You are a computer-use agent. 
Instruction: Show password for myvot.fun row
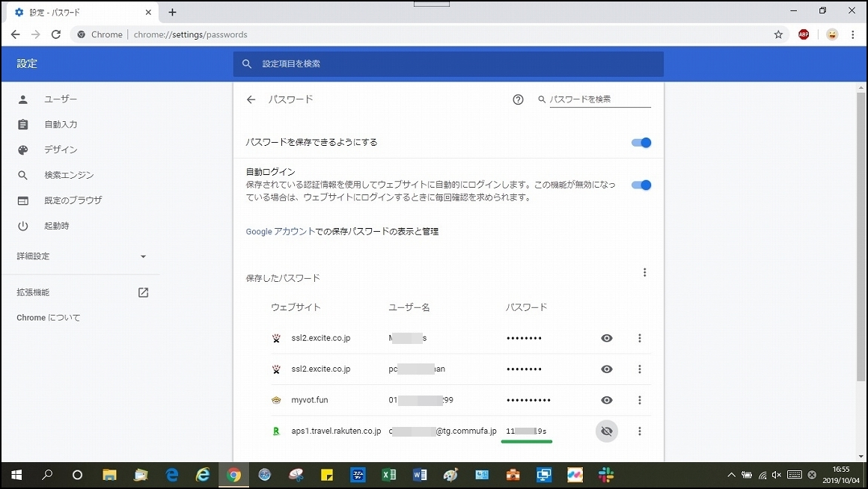coord(607,400)
